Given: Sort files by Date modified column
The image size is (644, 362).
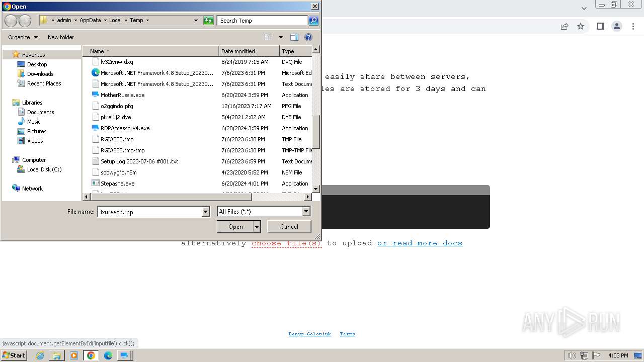Looking at the screenshot, I should point(249,51).
